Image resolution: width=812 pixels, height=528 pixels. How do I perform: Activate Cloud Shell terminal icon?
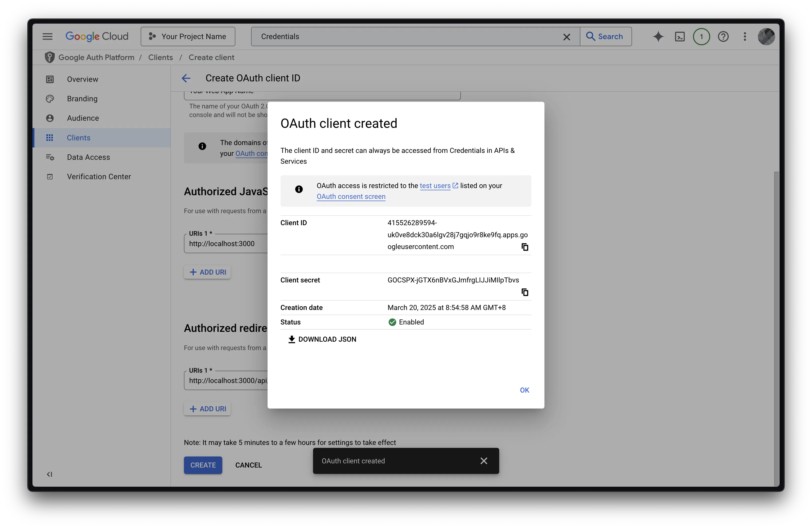(x=680, y=36)
